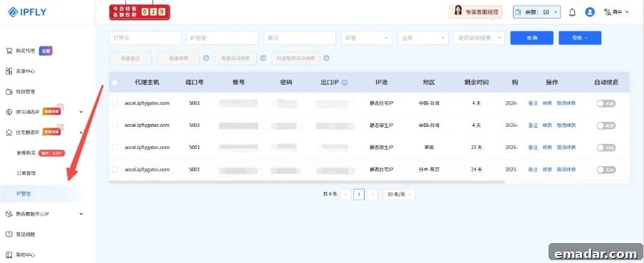The image size is (644, 263).
Task: Click the 批量备注 button
Action: click(x=130, y=58)
